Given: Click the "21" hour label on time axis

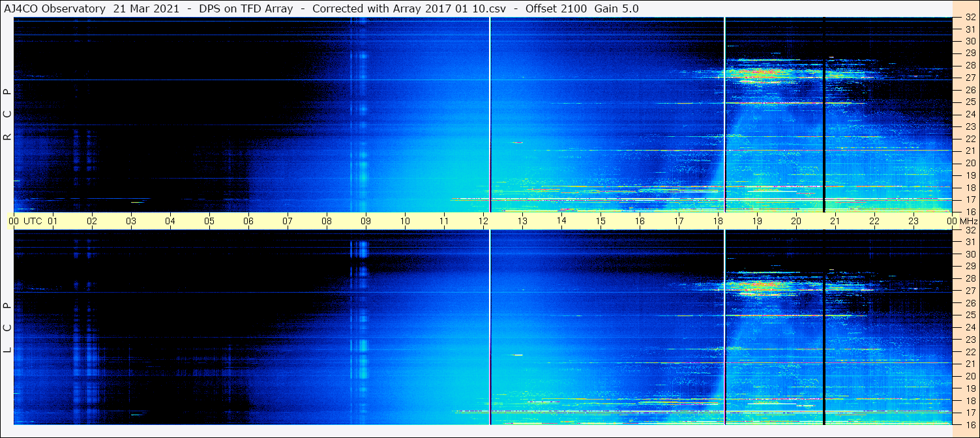Looking at the screenshot, I should point(835,221).
